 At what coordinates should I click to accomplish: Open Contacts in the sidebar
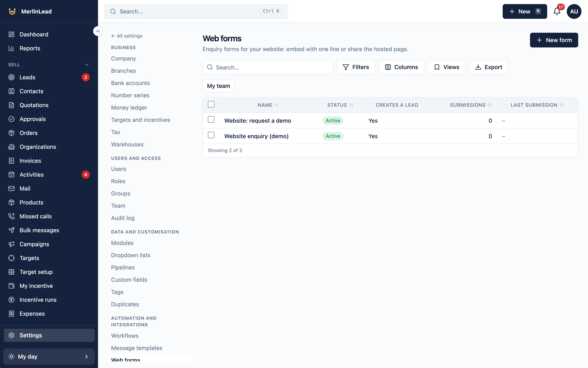coord(49,91)
